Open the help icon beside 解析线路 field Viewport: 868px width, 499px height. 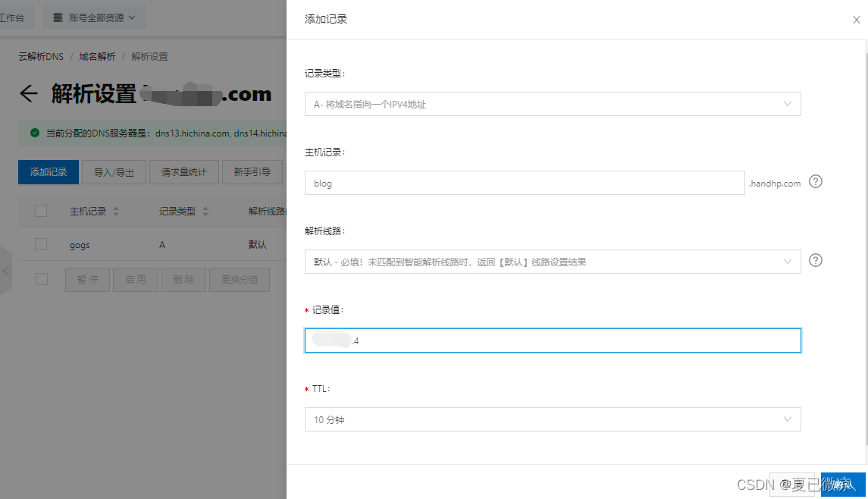815,260
